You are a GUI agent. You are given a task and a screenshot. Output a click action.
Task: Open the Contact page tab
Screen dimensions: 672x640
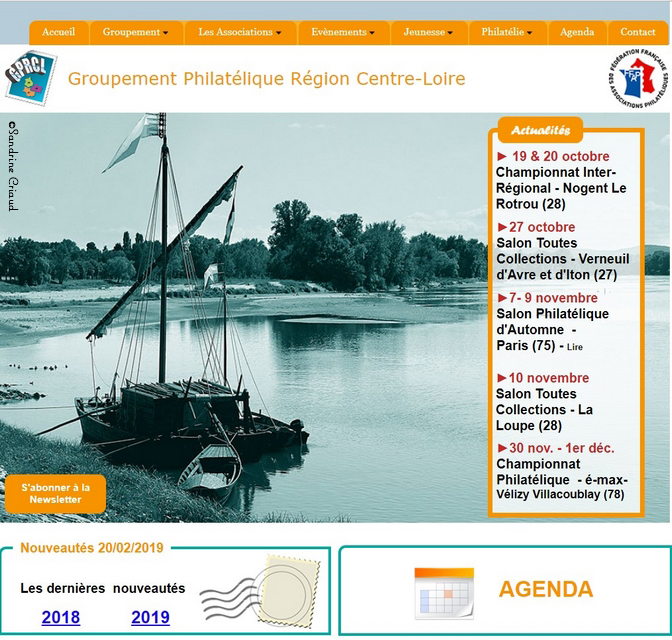coord(638,32)
